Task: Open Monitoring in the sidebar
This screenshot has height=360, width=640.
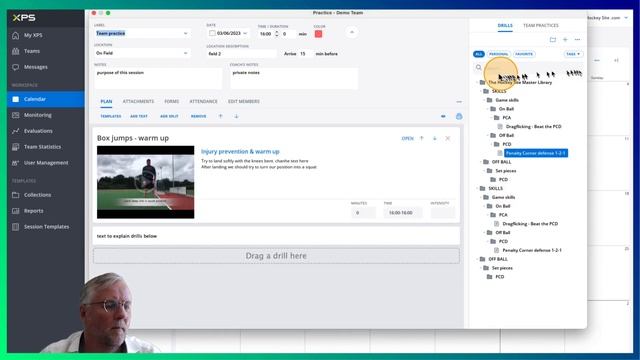Action: pyautogui.click(x=38, y=115)
